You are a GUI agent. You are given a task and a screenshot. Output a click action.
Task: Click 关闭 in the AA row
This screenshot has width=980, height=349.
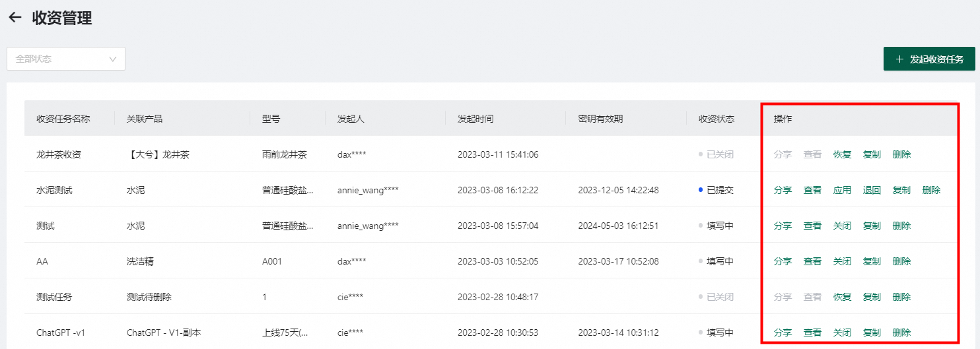click(842, 261)
